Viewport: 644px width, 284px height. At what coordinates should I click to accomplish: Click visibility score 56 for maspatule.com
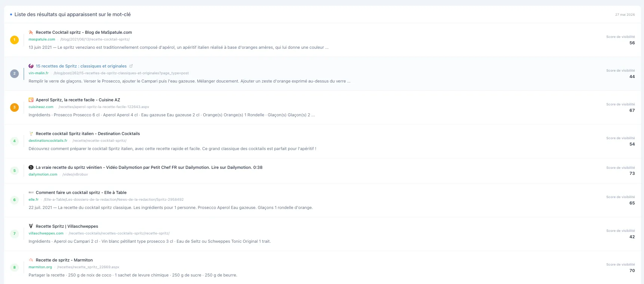[632, 43]
